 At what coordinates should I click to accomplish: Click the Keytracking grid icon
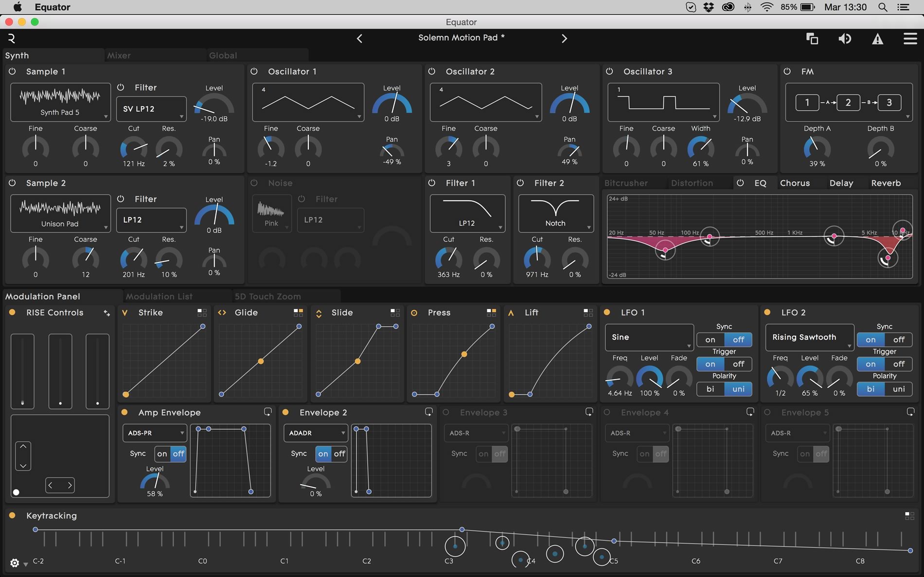point(909,516)
